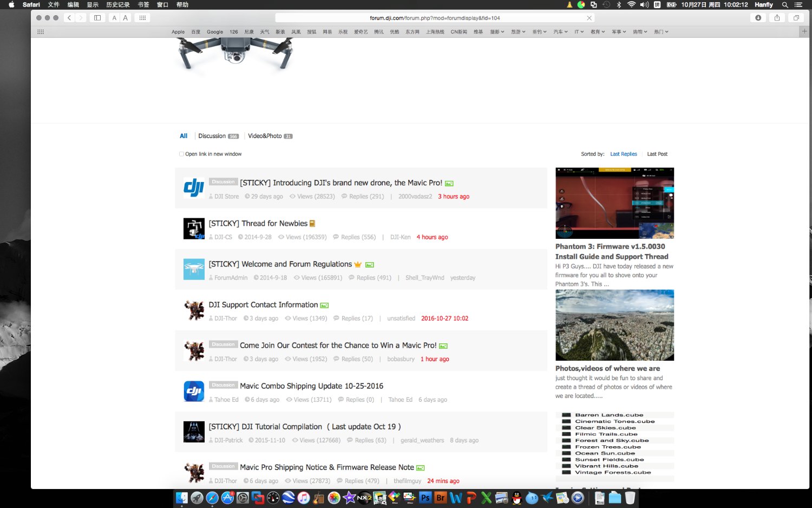Screen dimensions: 812x508
Task: Open DJI Tutorial Compilation sticky thread
Action: [x=305, y=426]
